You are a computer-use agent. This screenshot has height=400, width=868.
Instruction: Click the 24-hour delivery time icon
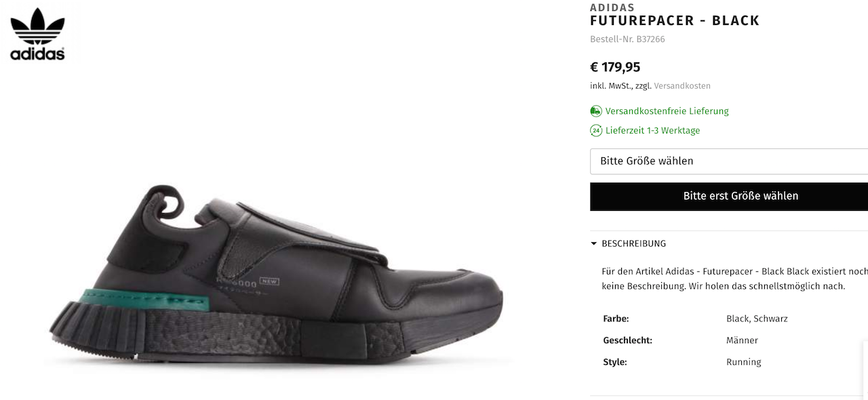tap(596, 131)
